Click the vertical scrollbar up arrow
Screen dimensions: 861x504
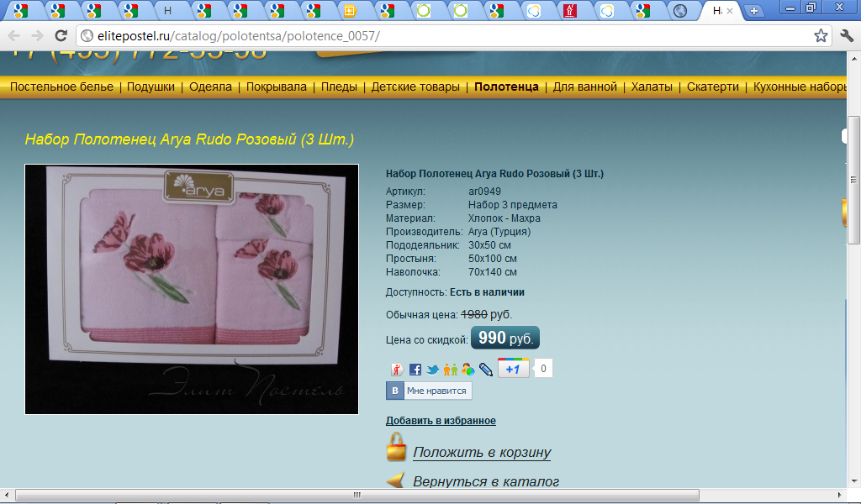pos(853,58)
